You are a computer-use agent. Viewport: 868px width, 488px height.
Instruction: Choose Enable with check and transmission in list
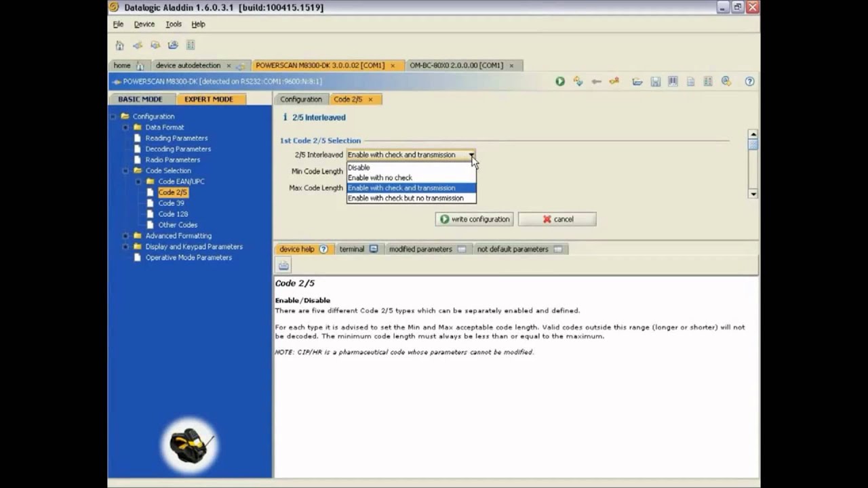click(x=411, y=188)
